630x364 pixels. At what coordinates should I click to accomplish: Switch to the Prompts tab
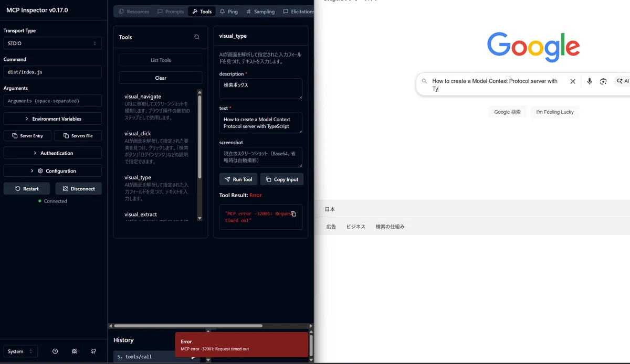tap(171, 12)
